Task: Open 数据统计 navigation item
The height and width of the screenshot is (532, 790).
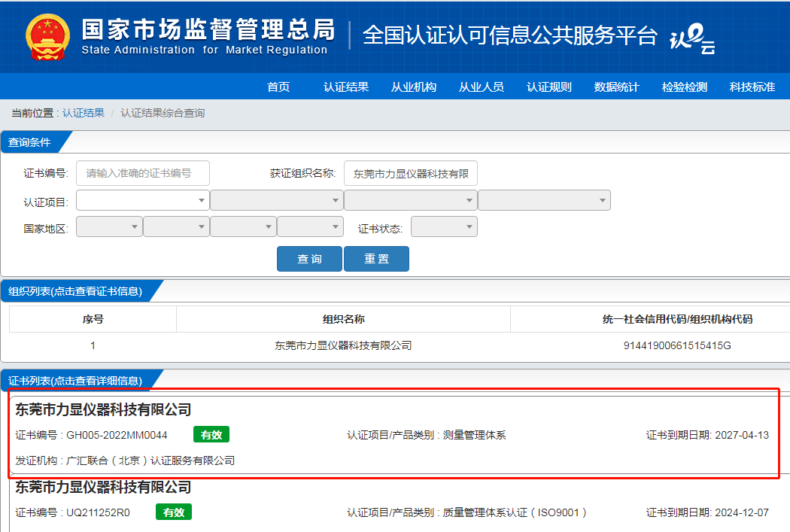Action: coord(617,87)
